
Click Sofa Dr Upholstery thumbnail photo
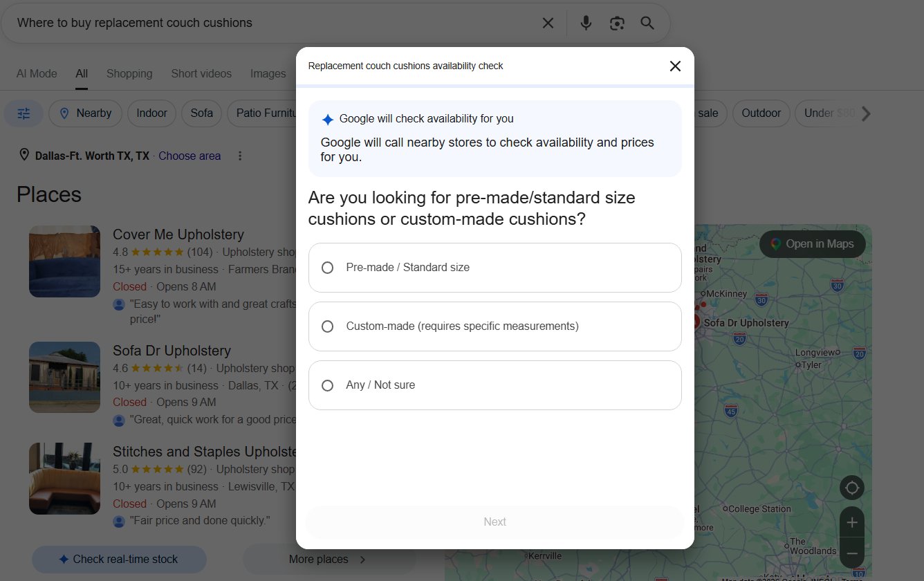click(64, 377)
